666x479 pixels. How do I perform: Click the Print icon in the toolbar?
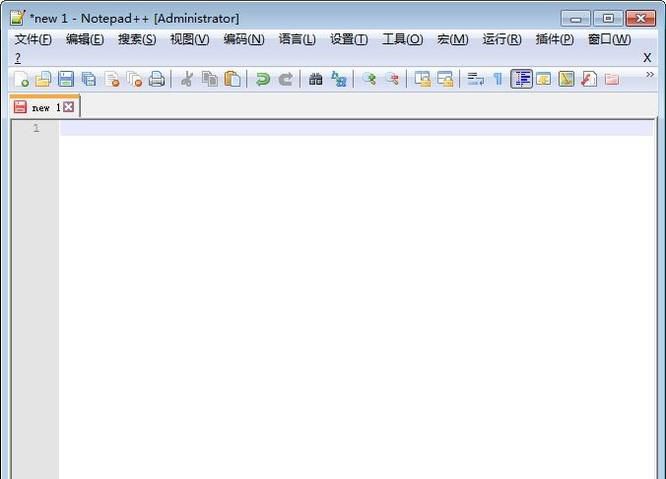point(157,79)
